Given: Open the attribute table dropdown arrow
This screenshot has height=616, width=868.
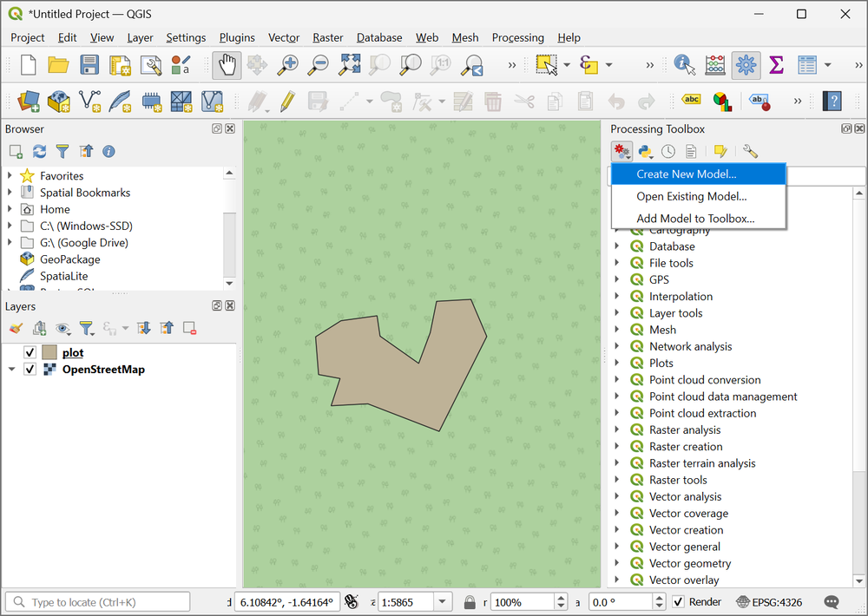Looking at the screenshot, I should 827,65.
